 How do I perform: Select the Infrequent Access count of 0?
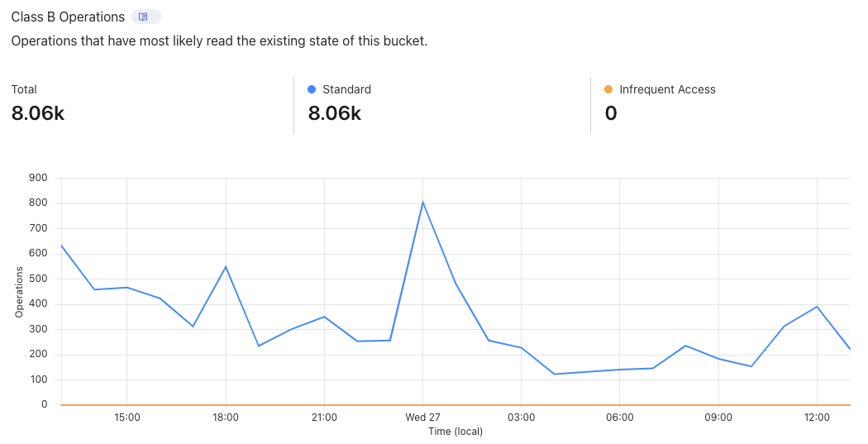pyautogui.click(x=611, y=113)
